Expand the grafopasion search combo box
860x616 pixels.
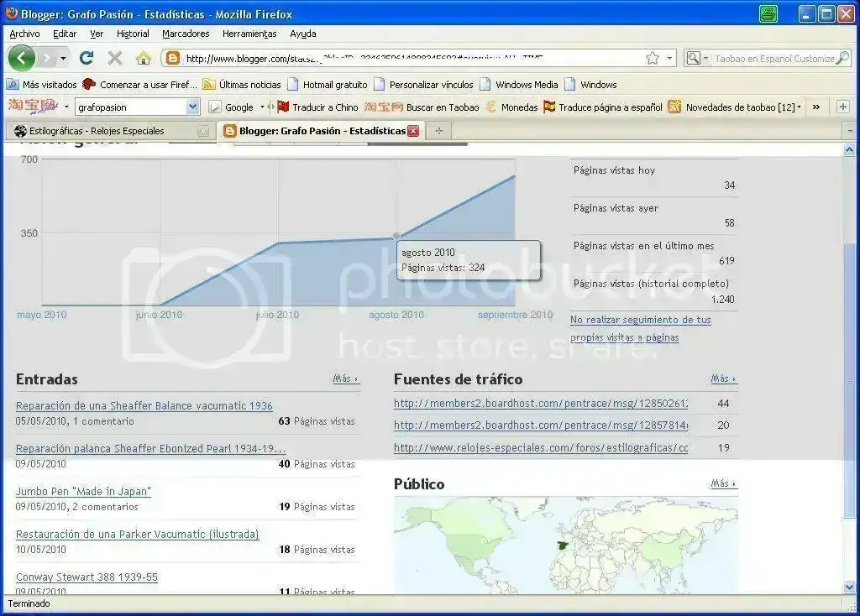(192, 107)
